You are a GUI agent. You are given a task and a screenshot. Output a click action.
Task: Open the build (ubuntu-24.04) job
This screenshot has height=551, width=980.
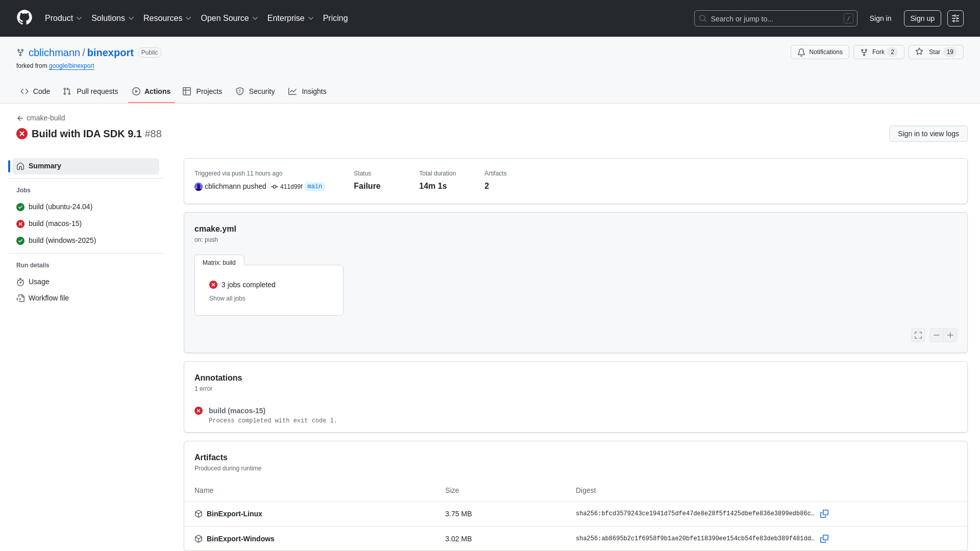pyautogui.click(x=86, y=207)
